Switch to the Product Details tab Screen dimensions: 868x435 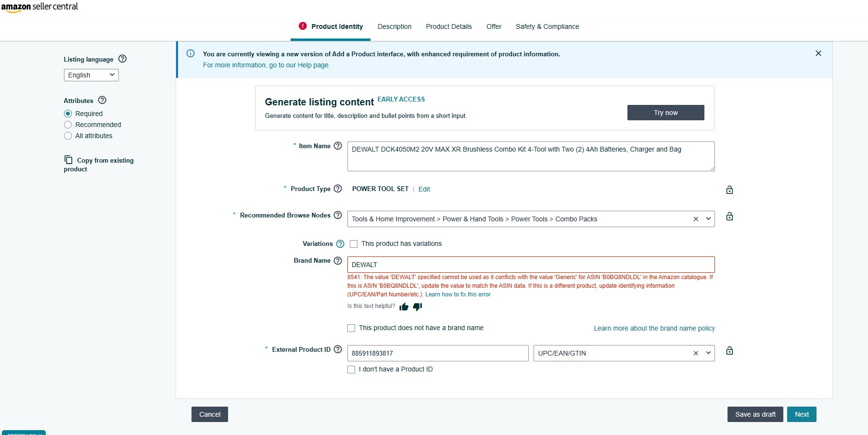coord(449,26)
